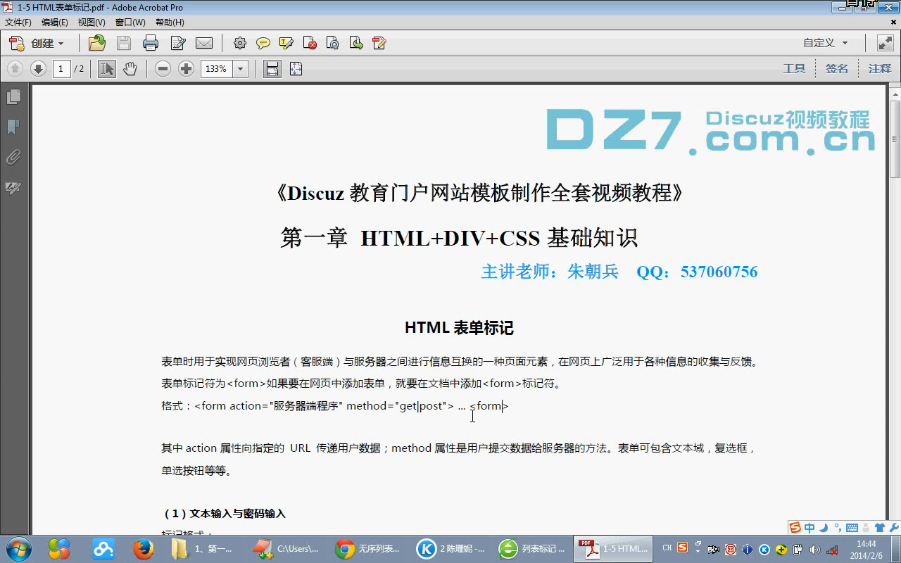Click the Edit PDF red pencil icon
Viewport: 901px width, 563px height.
379,43
